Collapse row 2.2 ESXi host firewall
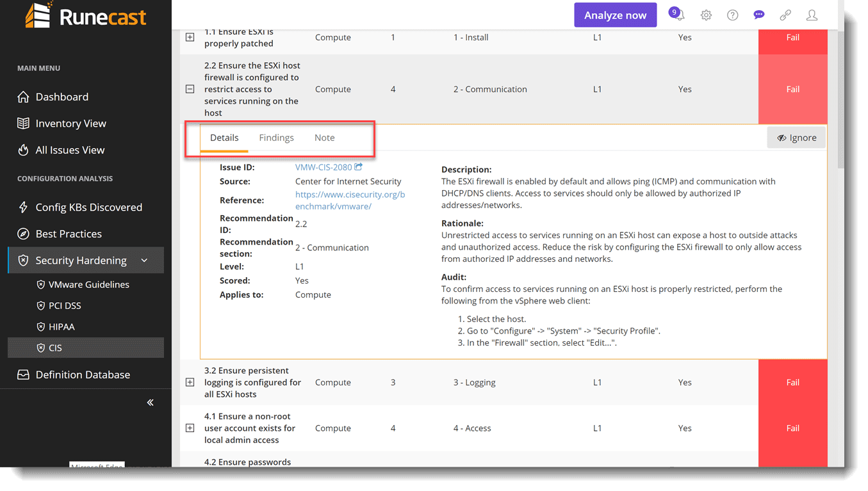Image resolution: width=868 pixels, height=491 pixels. coord(190,89)
